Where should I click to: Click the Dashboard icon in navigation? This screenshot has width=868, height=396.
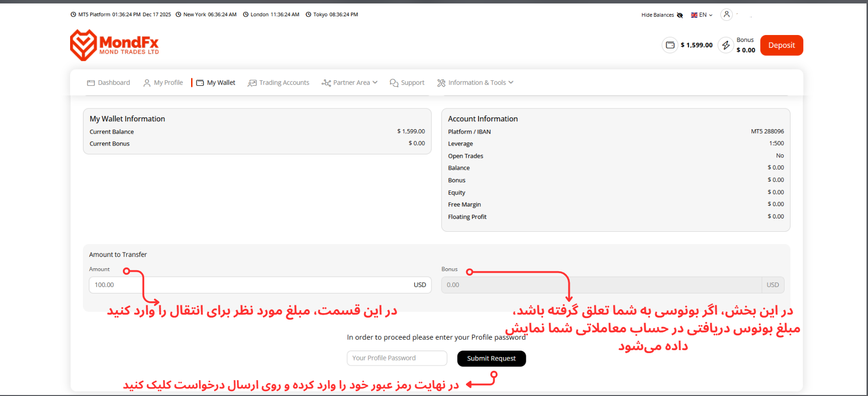click(x=91, y=83)
